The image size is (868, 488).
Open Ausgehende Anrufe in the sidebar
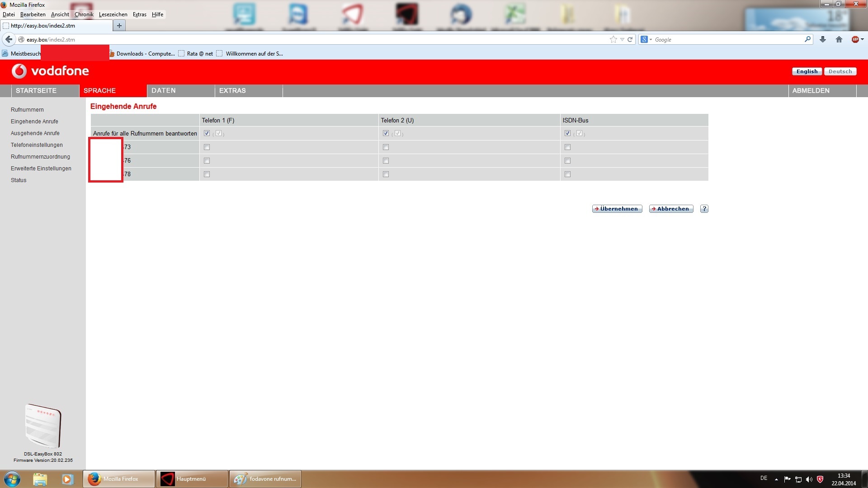click(35, 133)
